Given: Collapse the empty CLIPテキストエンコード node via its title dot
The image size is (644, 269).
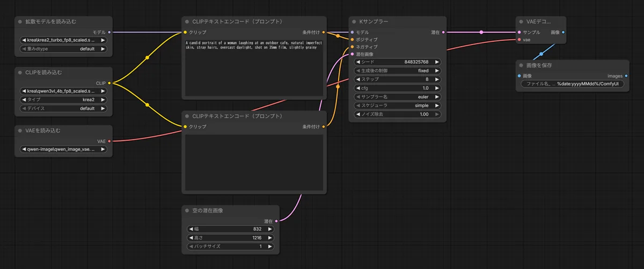Looking at the screenshot, I should pos(187,116).
